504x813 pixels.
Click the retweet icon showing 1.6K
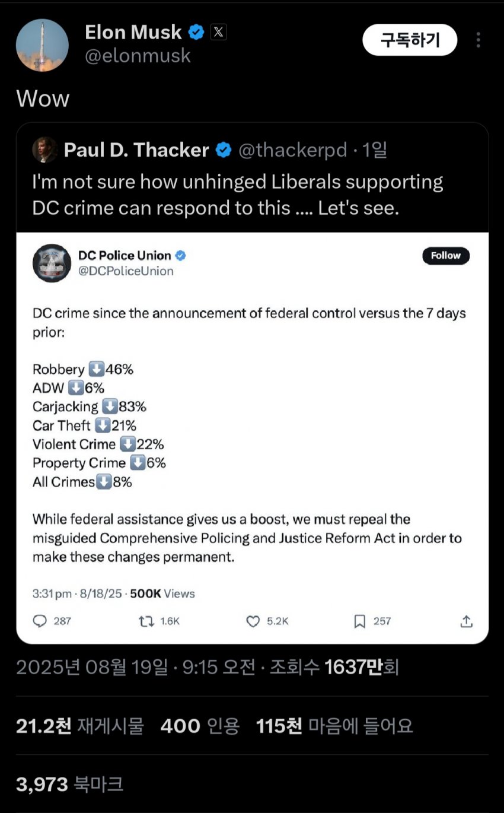[145, 621]
